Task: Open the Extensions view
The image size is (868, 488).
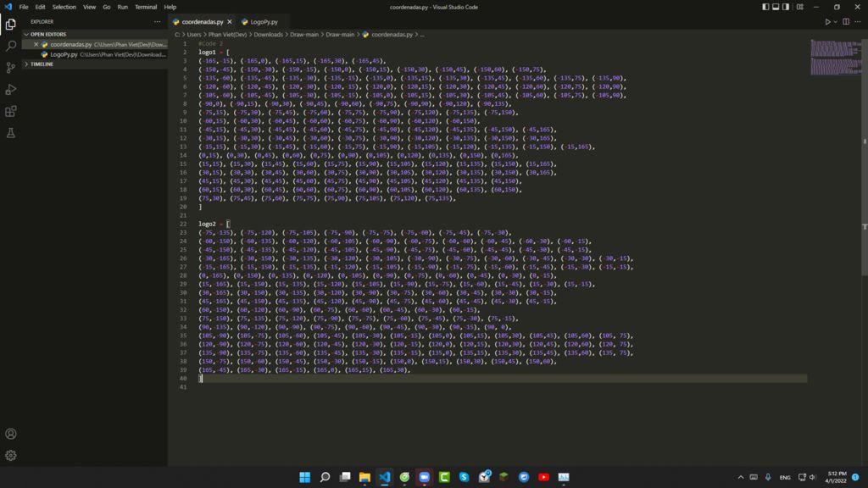Action: (x=10, y=111)
